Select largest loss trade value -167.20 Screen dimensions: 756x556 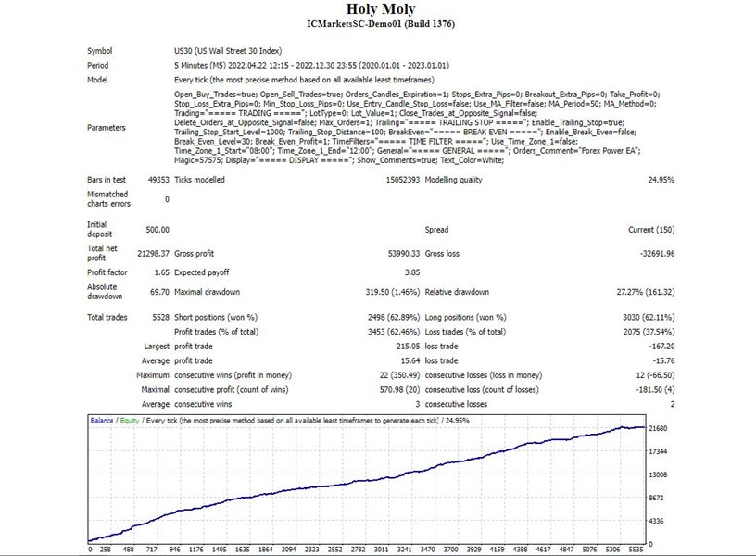(x=661, y=346)
